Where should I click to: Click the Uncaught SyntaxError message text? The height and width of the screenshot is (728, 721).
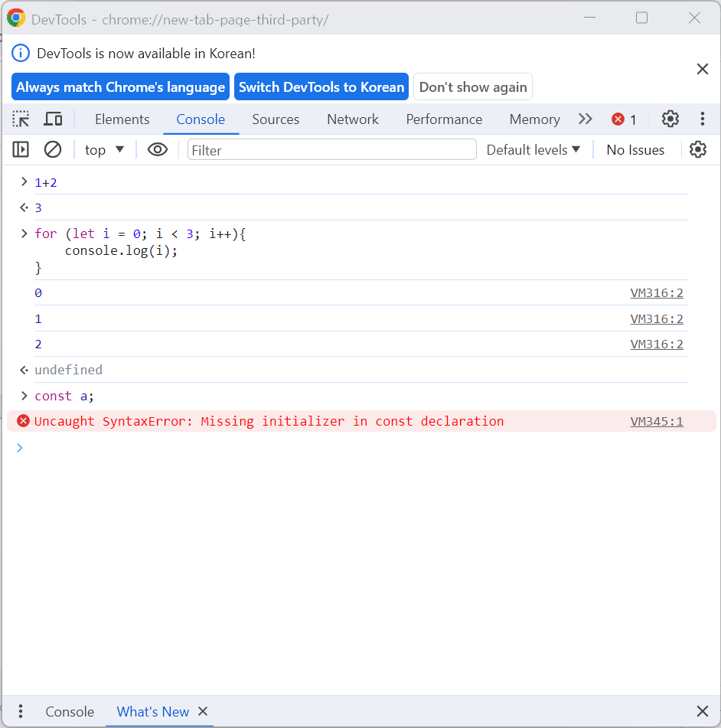(269, 421)
